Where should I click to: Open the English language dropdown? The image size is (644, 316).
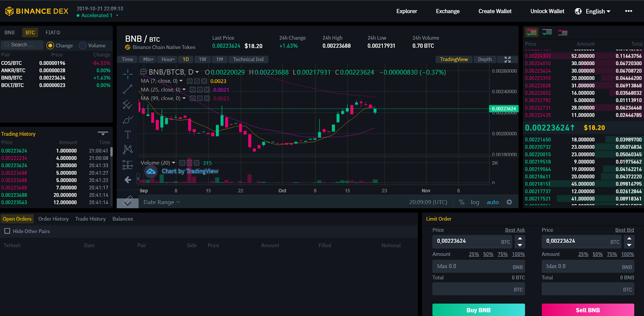click(x=598, y=11)
